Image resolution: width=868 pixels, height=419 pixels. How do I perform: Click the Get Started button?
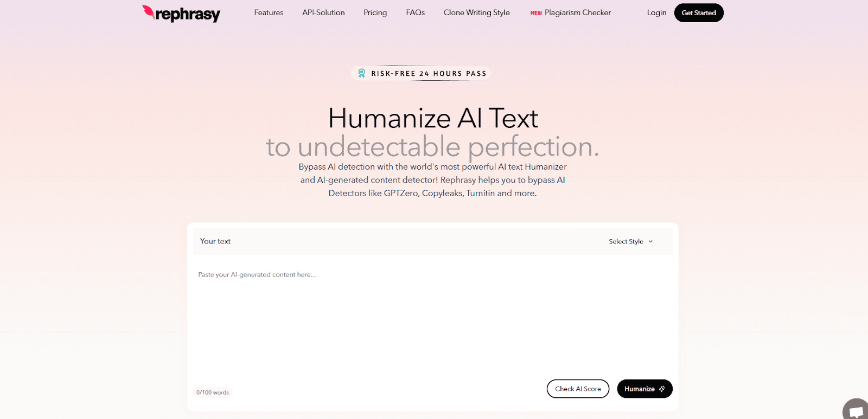[699, 13]
